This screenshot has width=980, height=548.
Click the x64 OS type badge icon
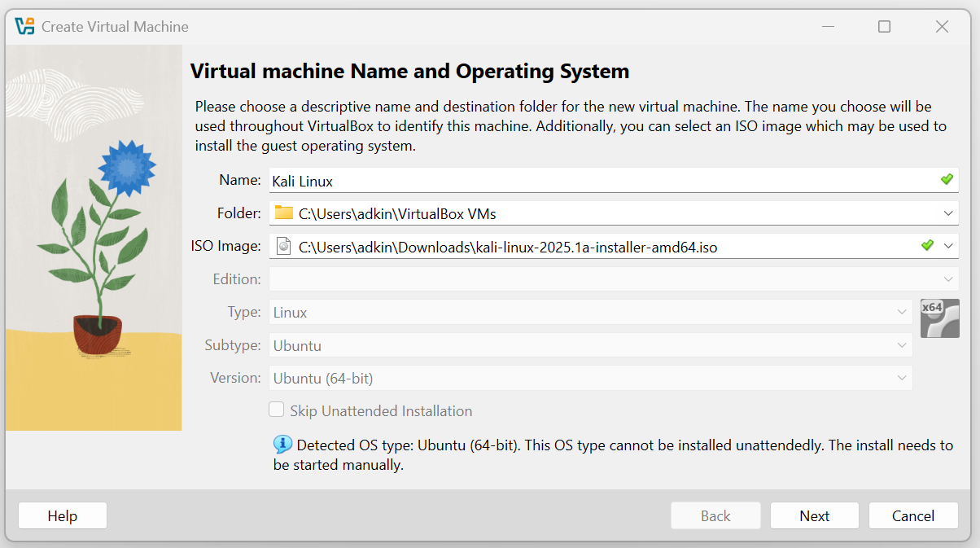[939, 318]
